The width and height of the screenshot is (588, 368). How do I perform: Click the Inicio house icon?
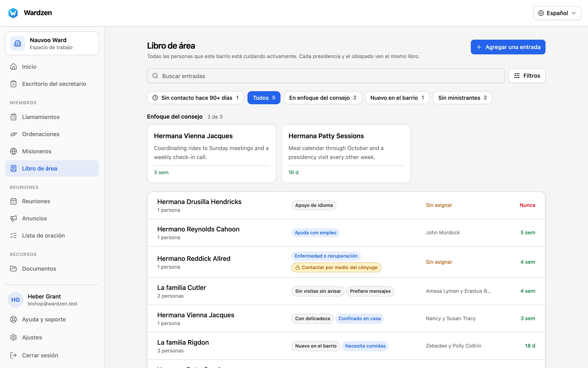point(14,66)
